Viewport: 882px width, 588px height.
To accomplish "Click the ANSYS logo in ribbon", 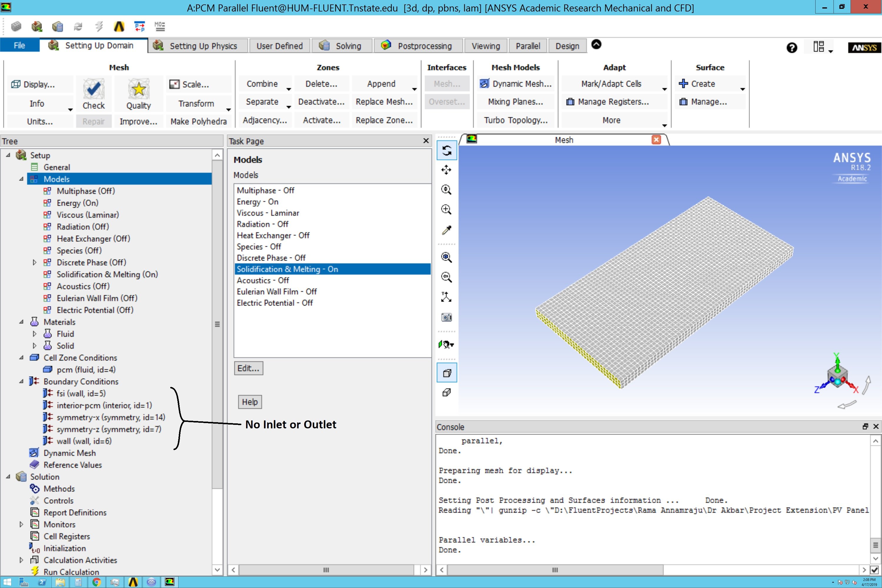I will pyautogui.click(x=864, y=48).
